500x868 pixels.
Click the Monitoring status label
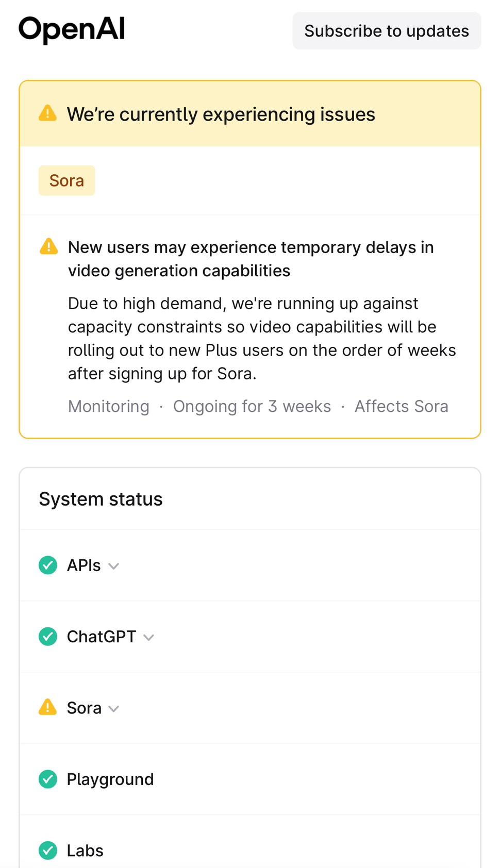click(x=109, y=406)
